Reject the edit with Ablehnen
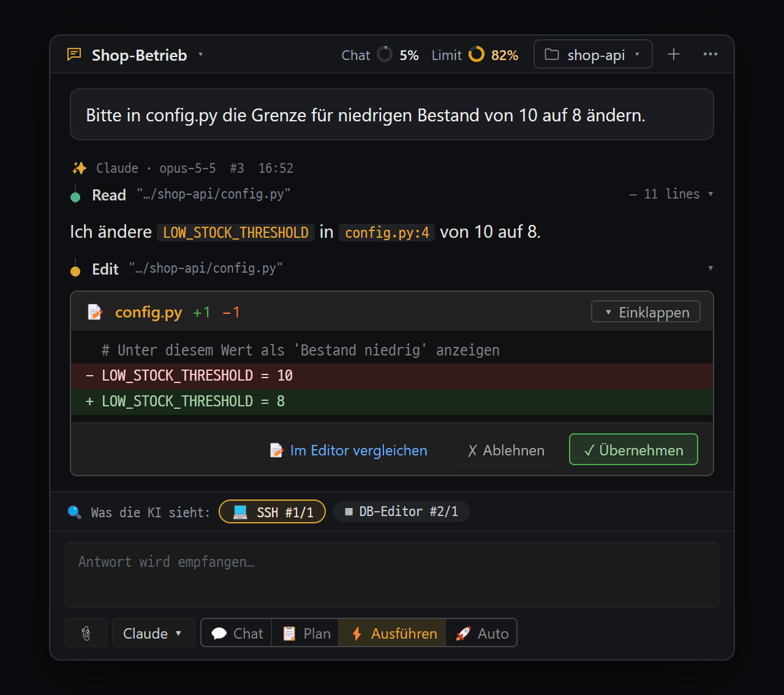This screenshot has width=784, height=695. [x=506, y=450]
